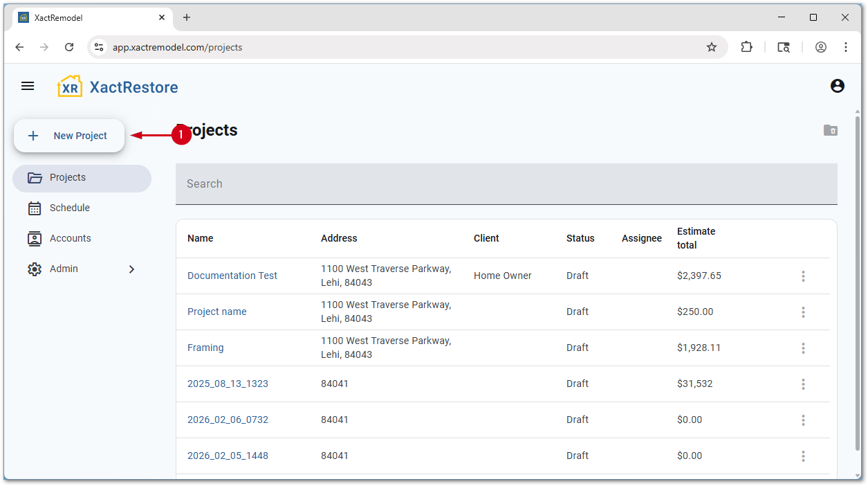The image size is (868, 486).
Task: Open the hamburger navigation menu
Action: click(x=28, y=86)
